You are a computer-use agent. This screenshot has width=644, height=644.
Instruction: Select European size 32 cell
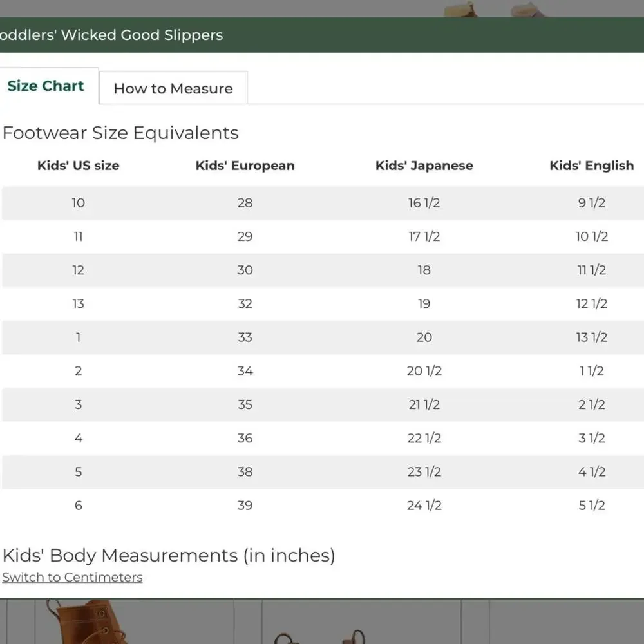(x=245, y=303)
